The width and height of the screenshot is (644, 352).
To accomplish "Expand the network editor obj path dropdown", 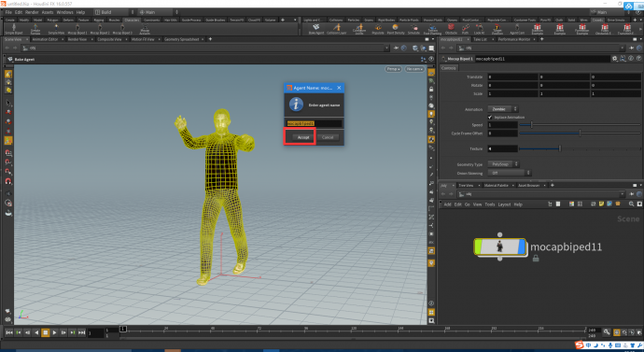I will coord(623,194).
